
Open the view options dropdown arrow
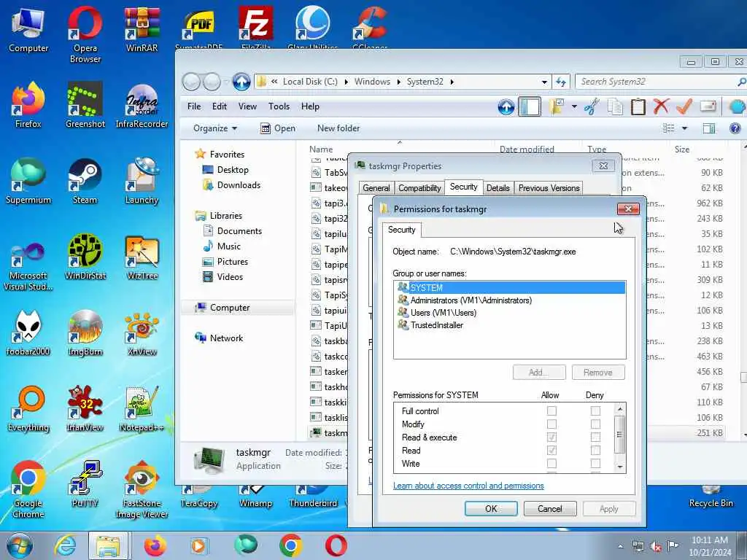tap(684, 128)
